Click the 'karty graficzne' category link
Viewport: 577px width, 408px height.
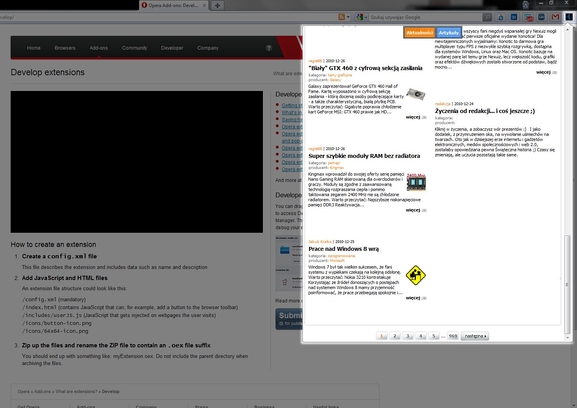[340, 75]
